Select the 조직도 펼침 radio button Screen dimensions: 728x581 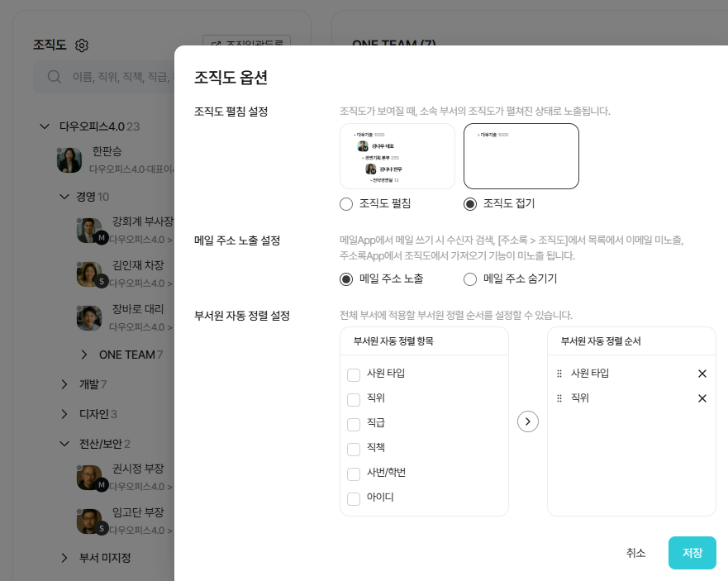click(x=347, y=203)
